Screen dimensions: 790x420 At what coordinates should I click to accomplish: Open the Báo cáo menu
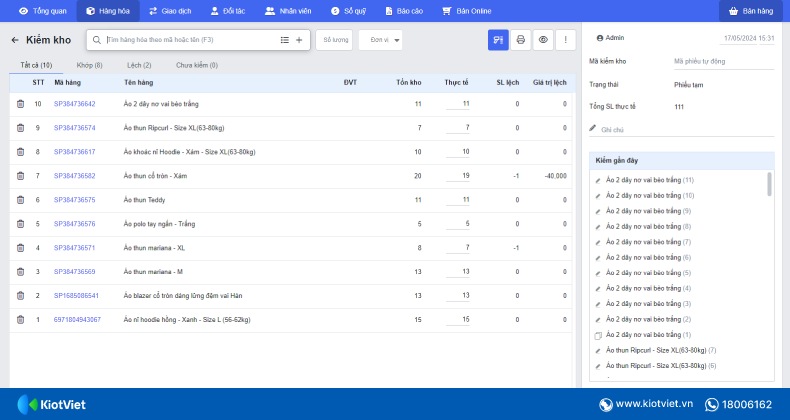[404, 11]
